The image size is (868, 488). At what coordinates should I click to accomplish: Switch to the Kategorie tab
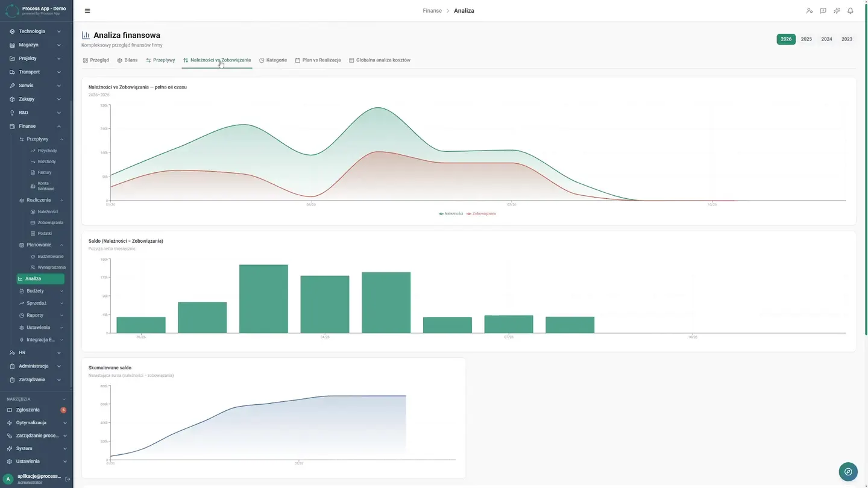click(273, 60)
